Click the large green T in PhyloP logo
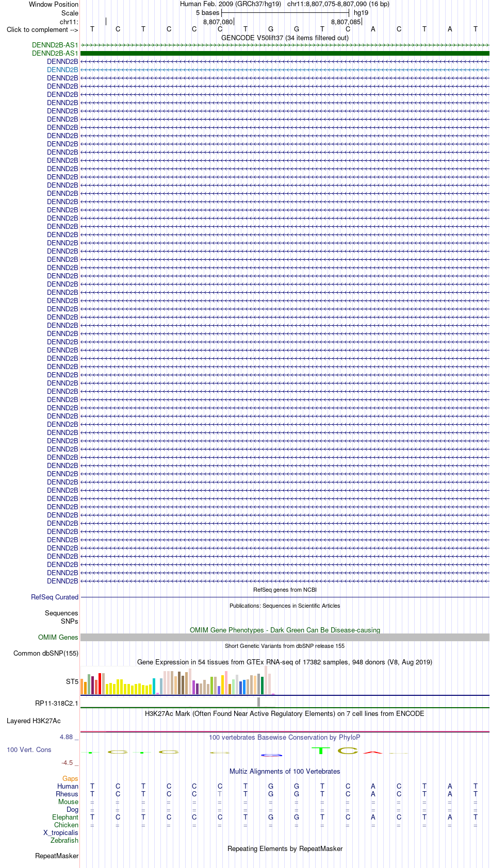 pyautogui.click(x=321, y=750)
